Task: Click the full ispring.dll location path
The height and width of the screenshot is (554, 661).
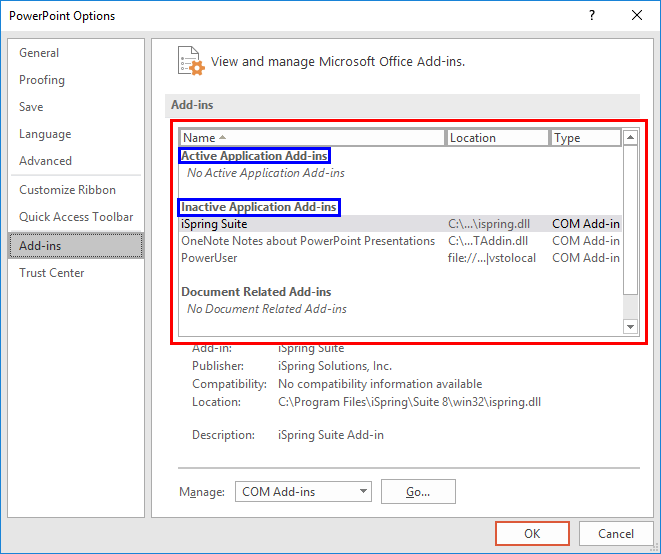Action: tap(409, 402)
